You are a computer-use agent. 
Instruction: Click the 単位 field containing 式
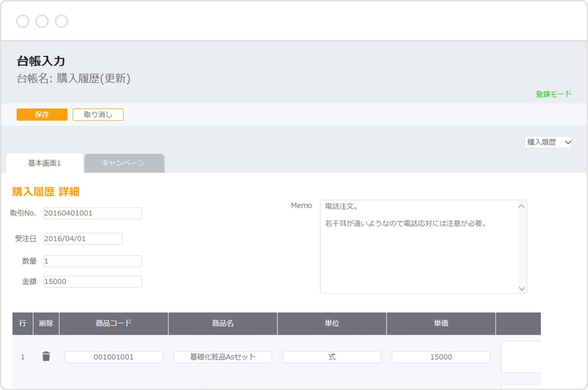coord(332,357)
